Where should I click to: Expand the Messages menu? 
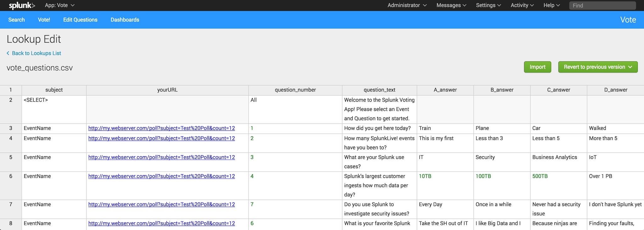coord(451,5)
